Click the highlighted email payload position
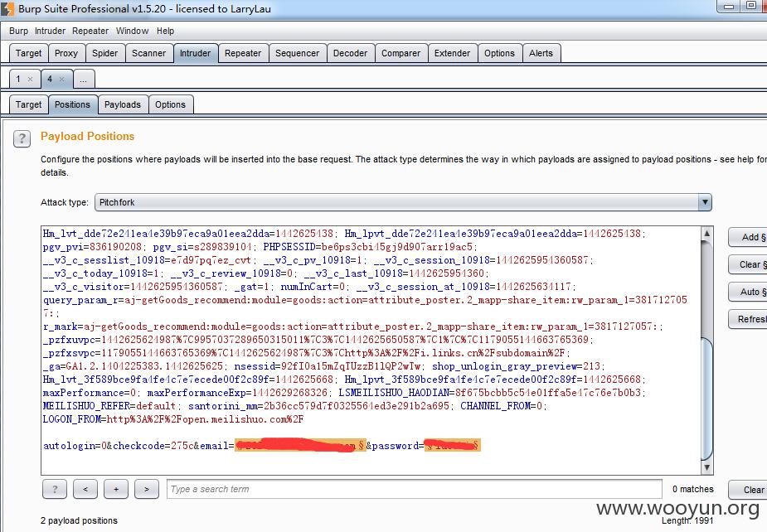The width and height of the screenshot is (767, 532). coord(300,445)
